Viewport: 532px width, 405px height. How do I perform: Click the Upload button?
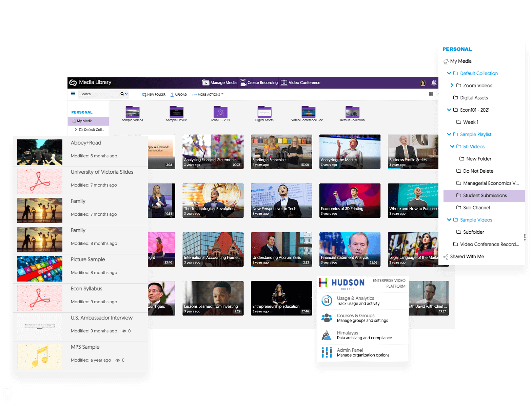[x=178, y=95]
